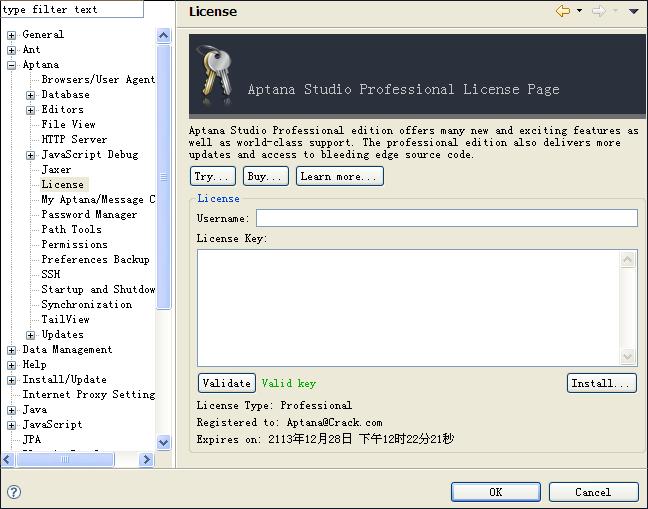Viewport: 648px width, 509px height.
Task: Expand the Install/Update node
Action: [12, 380]
